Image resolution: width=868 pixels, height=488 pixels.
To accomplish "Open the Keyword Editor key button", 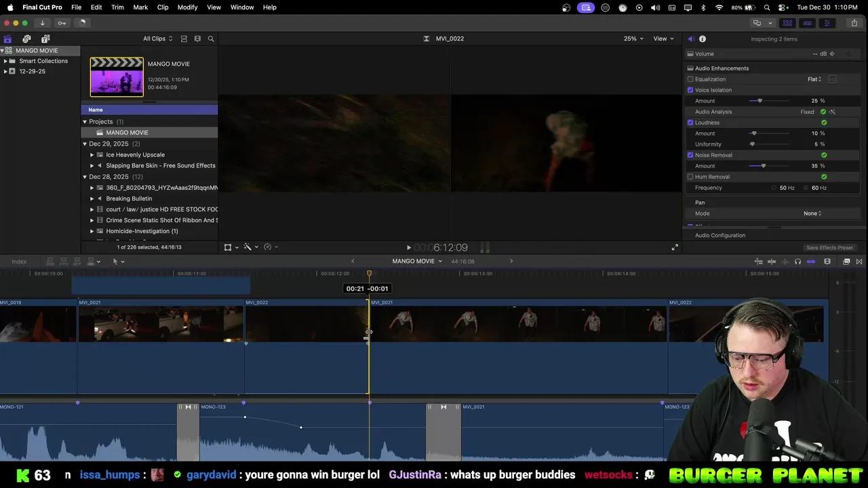I will [x=62, y=22].
